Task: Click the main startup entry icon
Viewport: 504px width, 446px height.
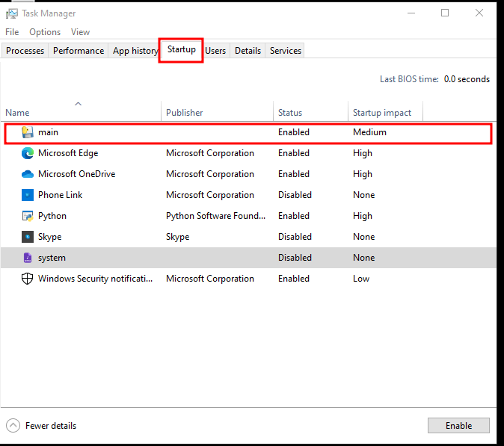Action: (28, 132)
